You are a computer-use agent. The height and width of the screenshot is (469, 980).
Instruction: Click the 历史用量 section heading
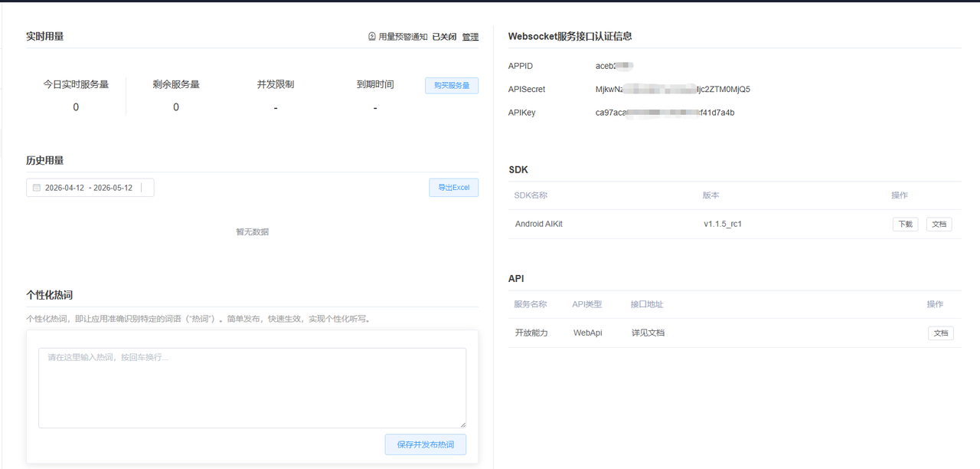[x=44, y=160]
